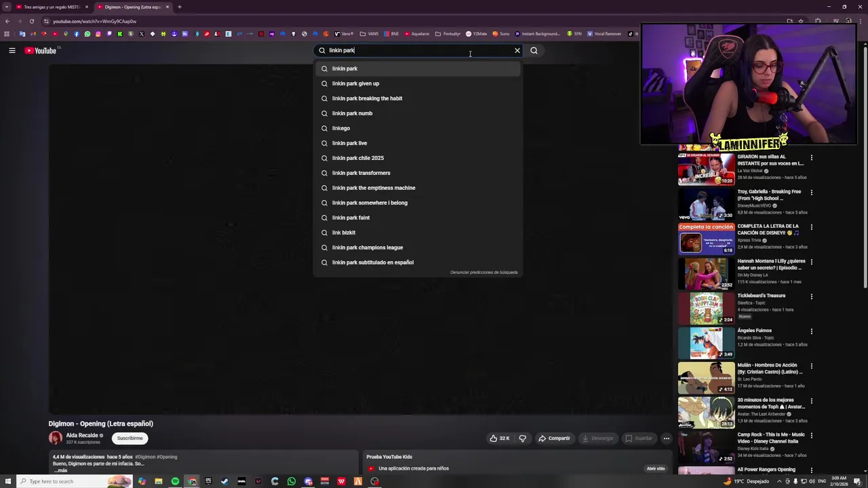This screenshot has height=488, width=868.
Task: Close the Digimon - Opening browser tab
Action: coord(167,7)
